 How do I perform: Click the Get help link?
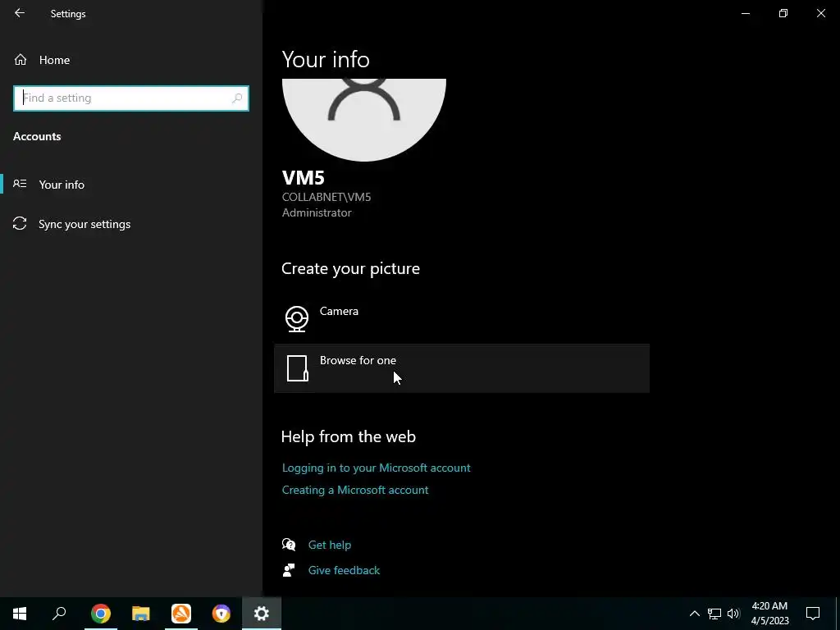tap(330, 545)
